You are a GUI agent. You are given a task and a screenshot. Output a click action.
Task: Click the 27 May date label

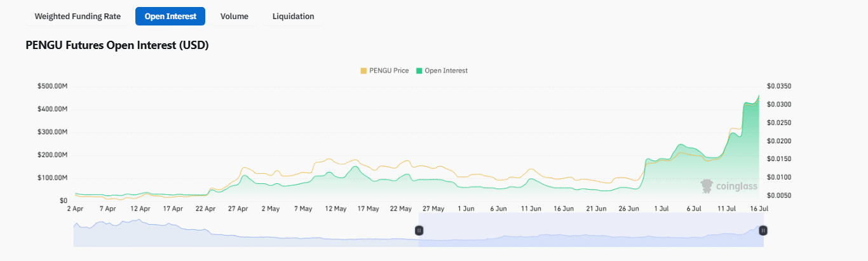433,209
